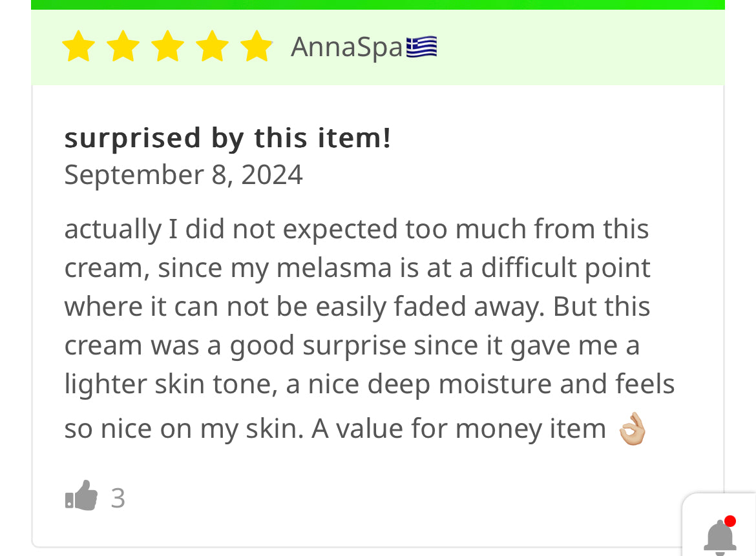
Task: Click the OK hand emoji in review
Action: pos(632,430)
